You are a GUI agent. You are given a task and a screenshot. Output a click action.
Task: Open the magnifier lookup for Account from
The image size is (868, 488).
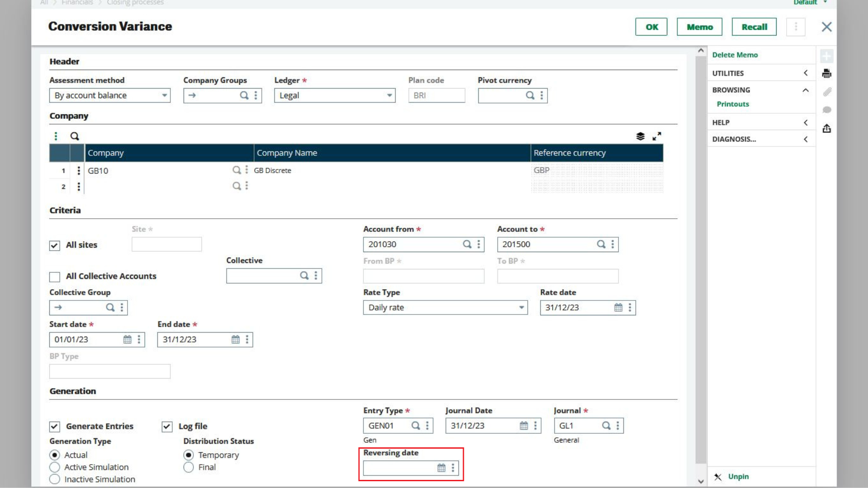[467, 244]
